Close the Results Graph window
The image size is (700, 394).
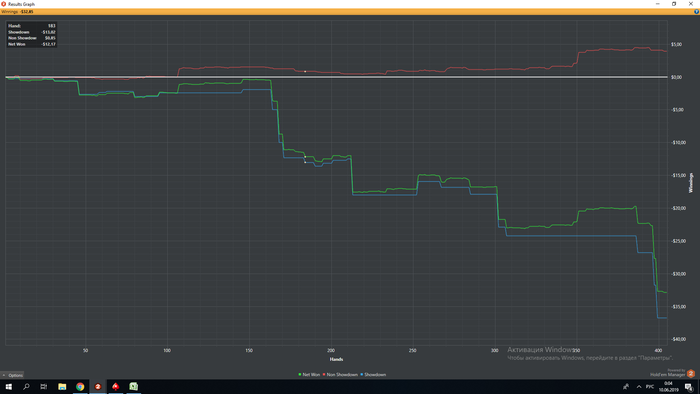click(x=691, y=4)
